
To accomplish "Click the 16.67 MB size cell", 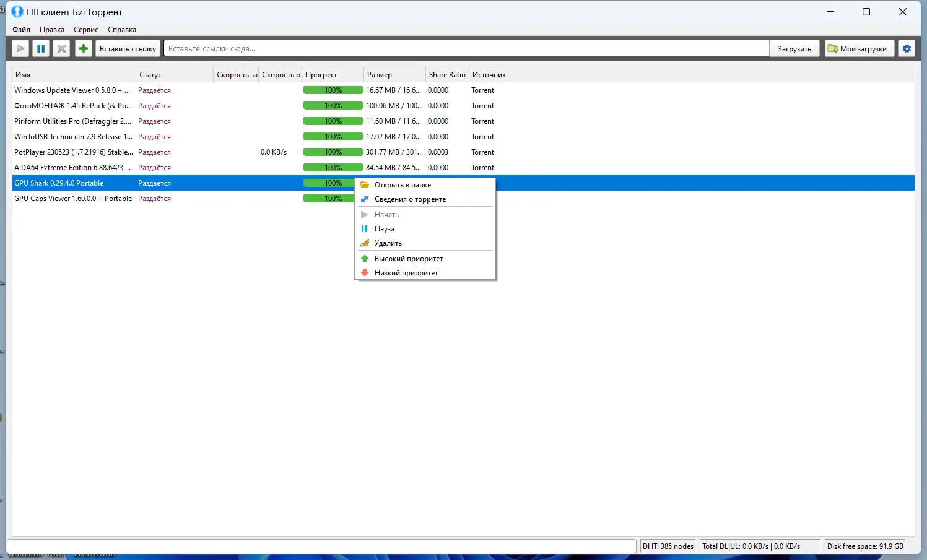I will [x=394, y=90].
